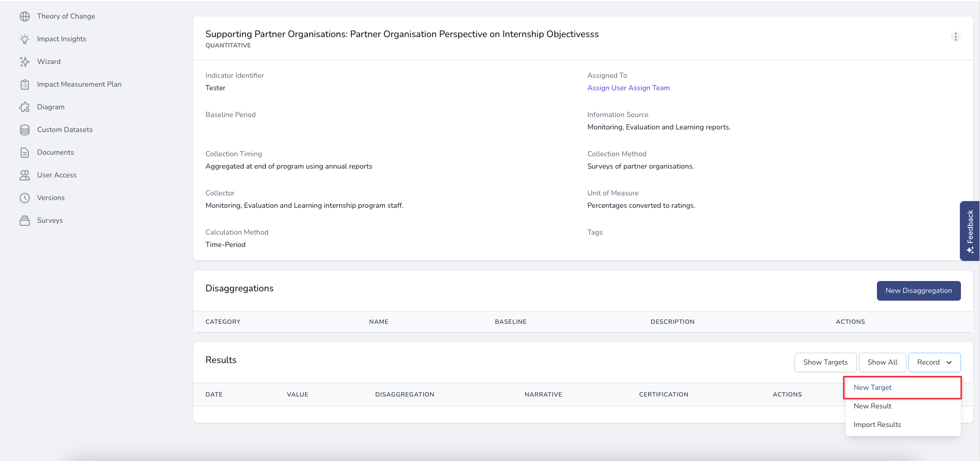Click 'Percentages converted to ratings.' text
The width and height of the screenshot is (980, 461).
pos(641,205)
